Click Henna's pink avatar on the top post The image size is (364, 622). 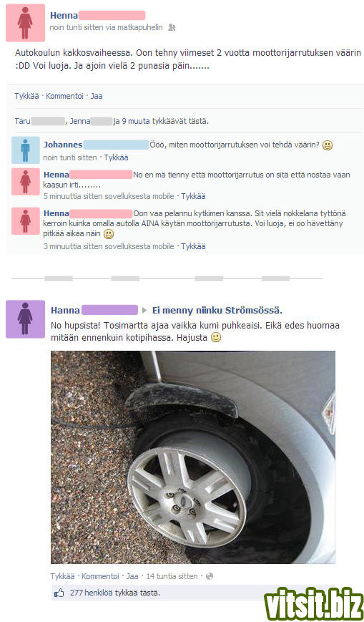[25, 23]
